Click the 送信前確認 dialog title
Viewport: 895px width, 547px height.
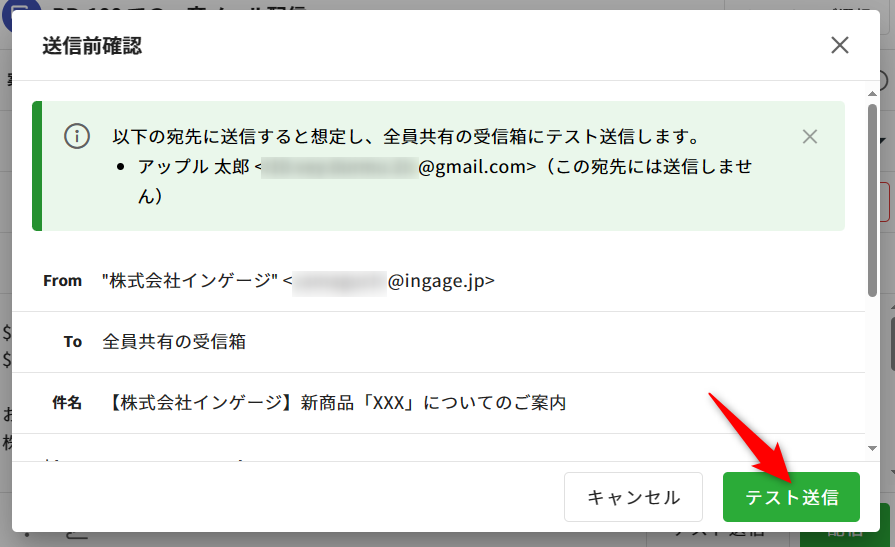tap(92, 45)
